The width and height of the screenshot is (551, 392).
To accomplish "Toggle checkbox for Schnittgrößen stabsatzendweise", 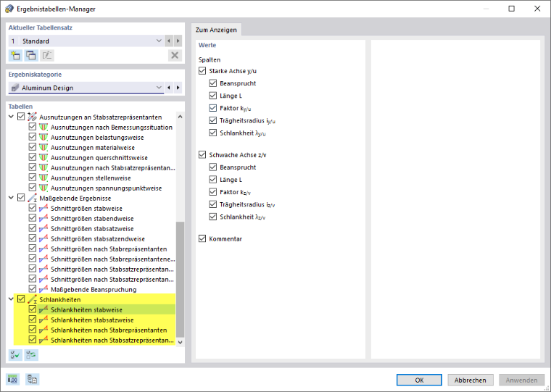I will tap(33, 238).
